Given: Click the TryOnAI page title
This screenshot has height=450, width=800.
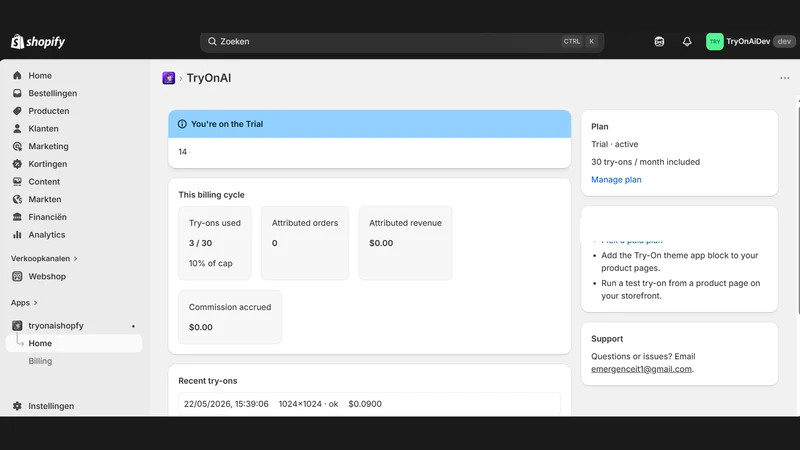Looking at the screenshot, I should pos(209,78).
